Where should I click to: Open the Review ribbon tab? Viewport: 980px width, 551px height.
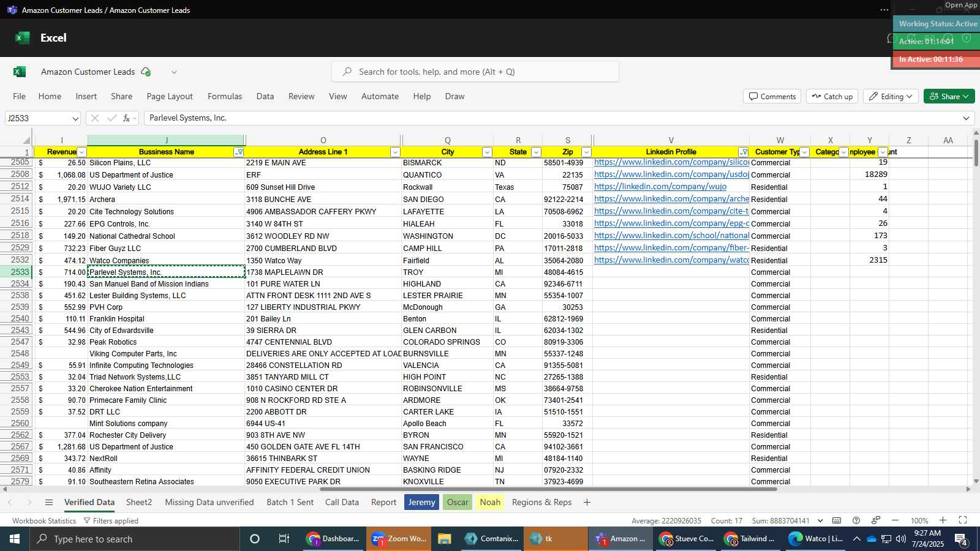click(301, 96)
